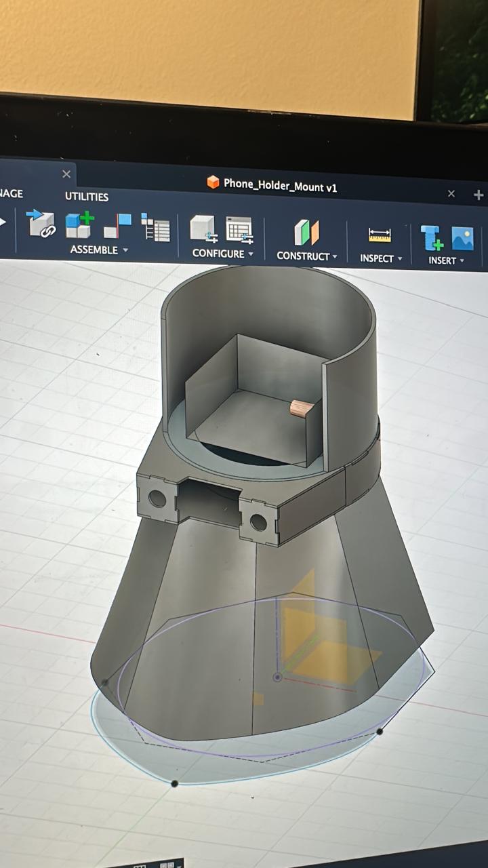Screen dimensions: 488x868
Task: Expand the ASSEMBLE dropdown menu
Action: point(99,250)
